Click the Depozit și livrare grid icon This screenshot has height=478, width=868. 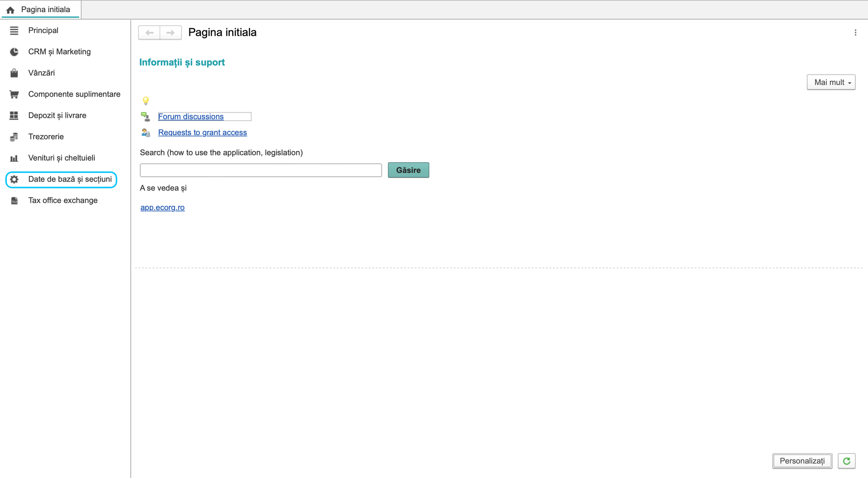coord(14,115)
